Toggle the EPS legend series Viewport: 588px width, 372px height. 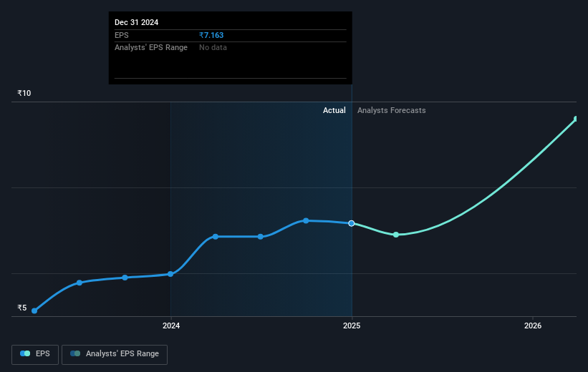(x=35, y=354)
